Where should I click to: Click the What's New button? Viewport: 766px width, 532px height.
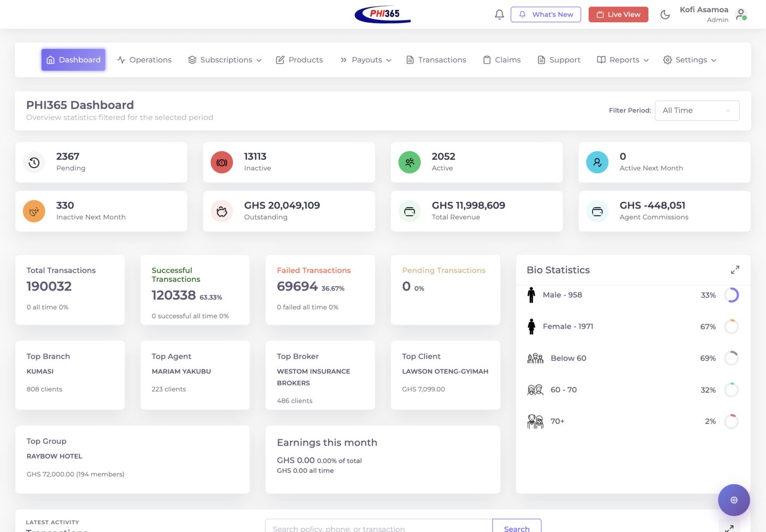[x=546, y=14]
